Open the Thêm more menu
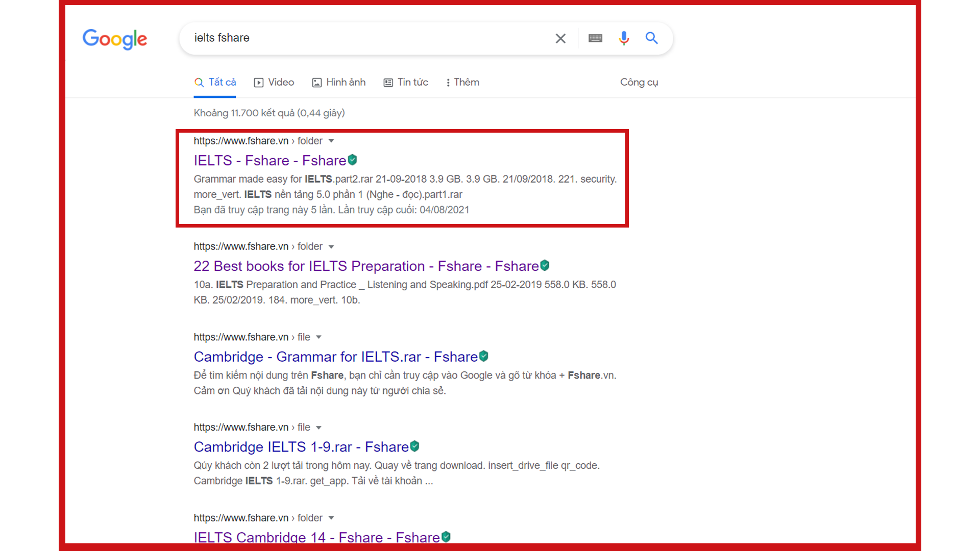 tap(462, 82)
